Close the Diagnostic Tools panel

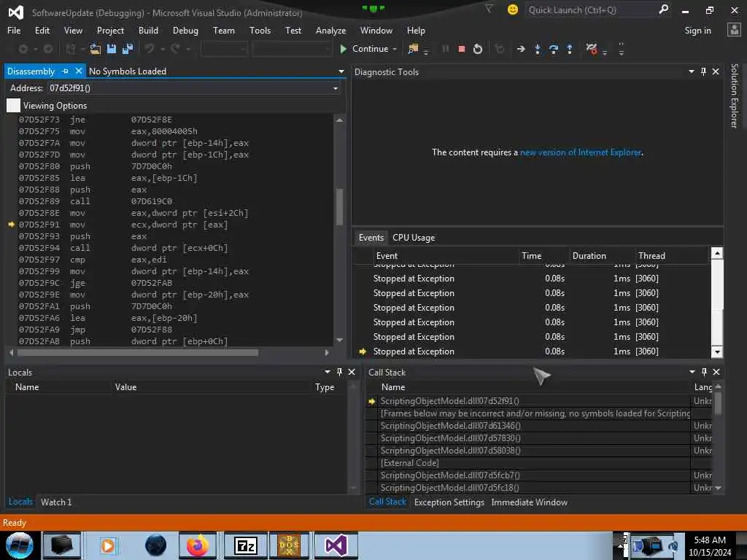(716, 71)
